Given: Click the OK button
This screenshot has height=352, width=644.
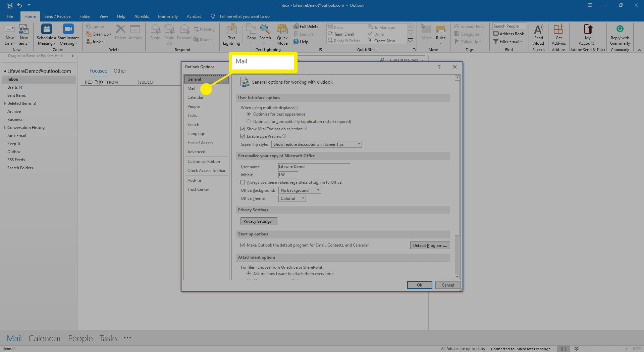Looking at the screenshot, I should [x=420, y=285].
